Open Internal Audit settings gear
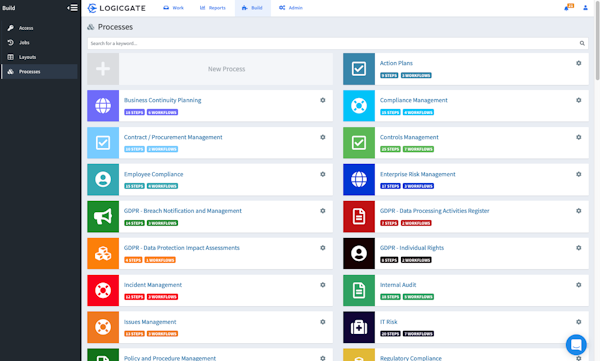 coord(579,285)
